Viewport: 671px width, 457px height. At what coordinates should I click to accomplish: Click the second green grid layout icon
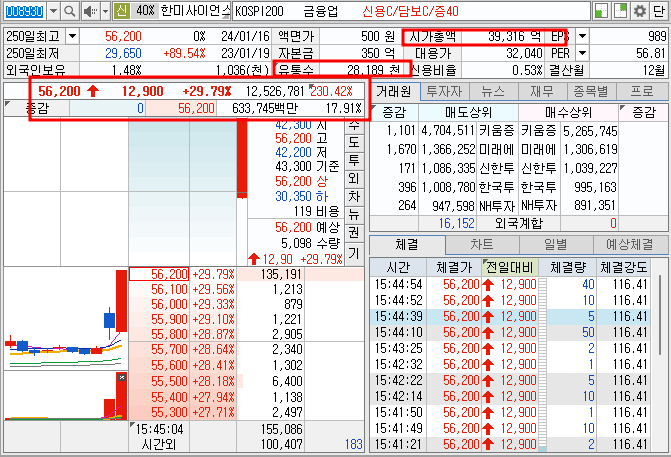coord(620,11)
